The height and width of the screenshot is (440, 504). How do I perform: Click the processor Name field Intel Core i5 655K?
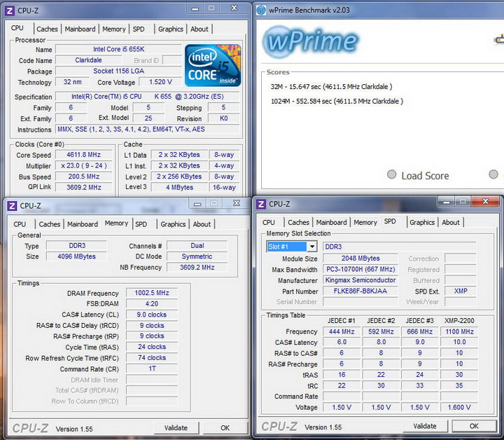[x=118, y=49]
